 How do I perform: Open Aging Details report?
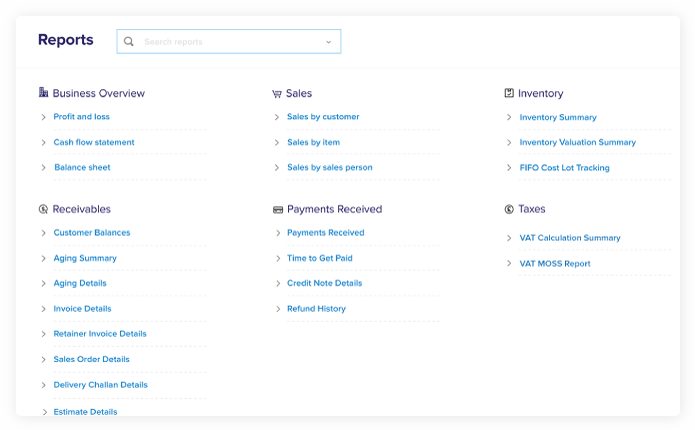point(80,283)
